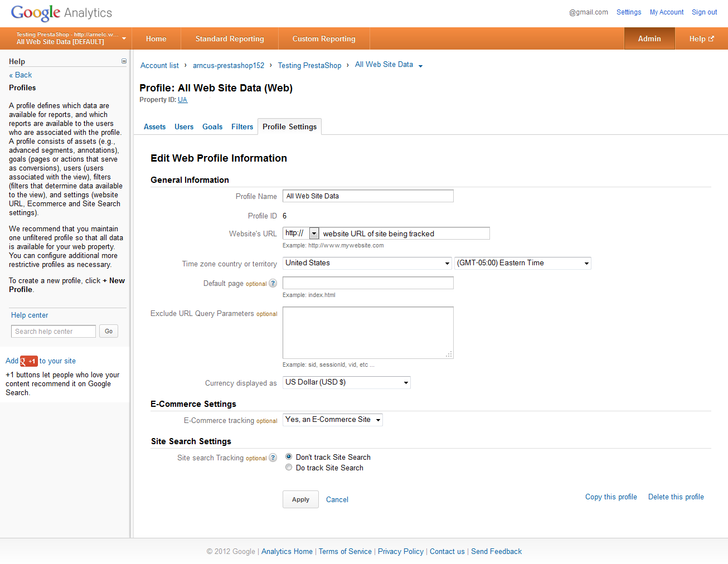The image size is (728, 564).
Task: Switch to the Filters tab
Action: click(242, 127)
